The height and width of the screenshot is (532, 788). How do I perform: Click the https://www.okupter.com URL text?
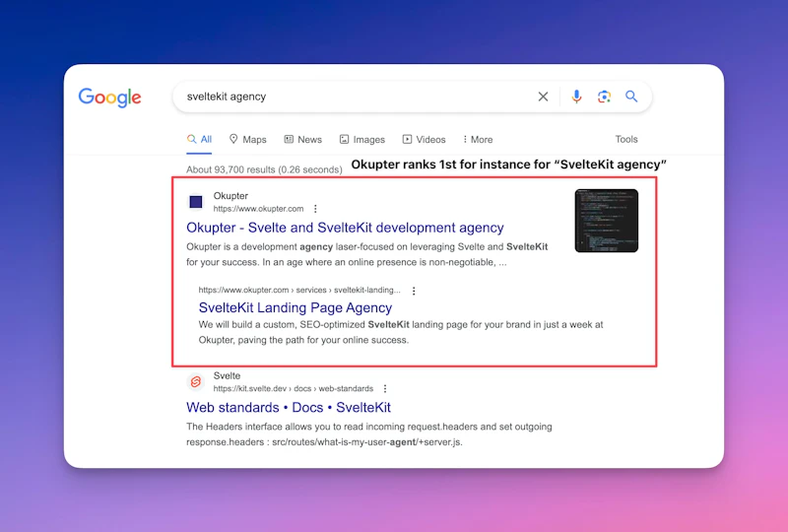258,209
